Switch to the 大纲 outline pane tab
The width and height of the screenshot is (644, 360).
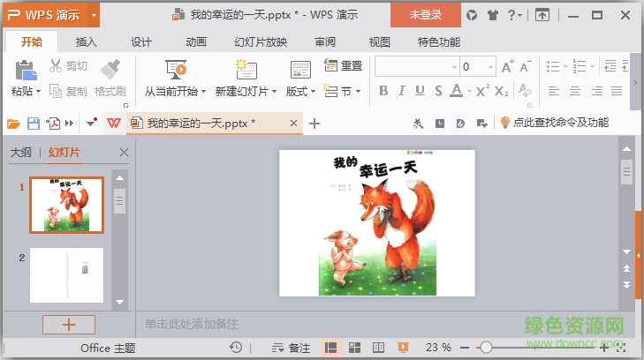point(20,153)
